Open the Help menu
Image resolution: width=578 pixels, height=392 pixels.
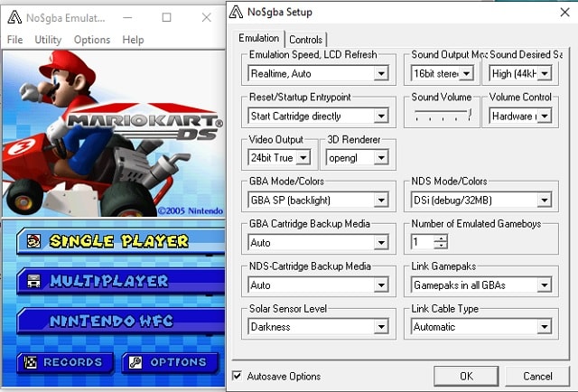tap(133, 40)
